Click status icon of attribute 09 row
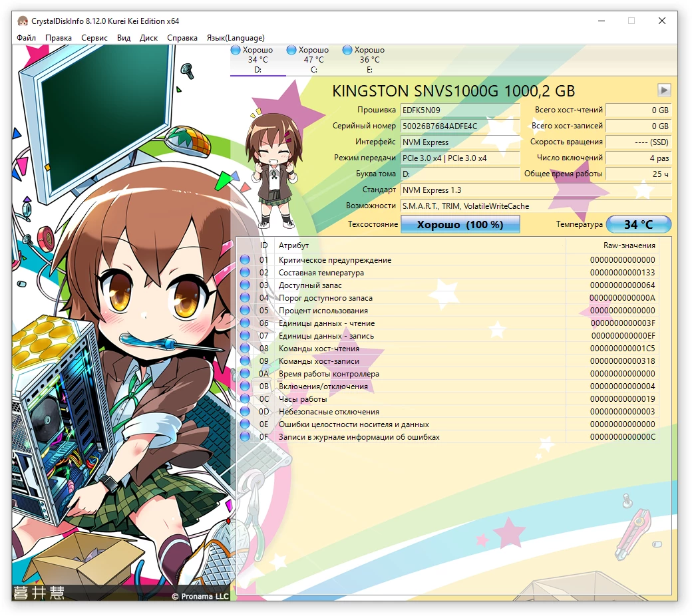Image resolution: width=692 pixels, height=616 pixels. (245, 361)
